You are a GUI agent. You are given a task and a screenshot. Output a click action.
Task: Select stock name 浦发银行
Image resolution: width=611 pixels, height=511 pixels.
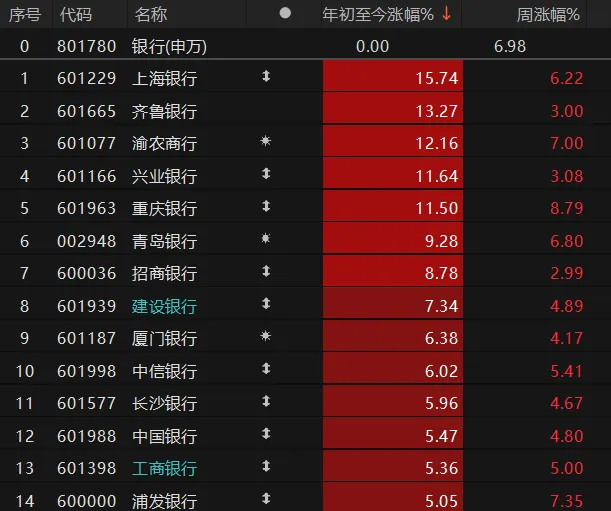(x=164, y=501)
